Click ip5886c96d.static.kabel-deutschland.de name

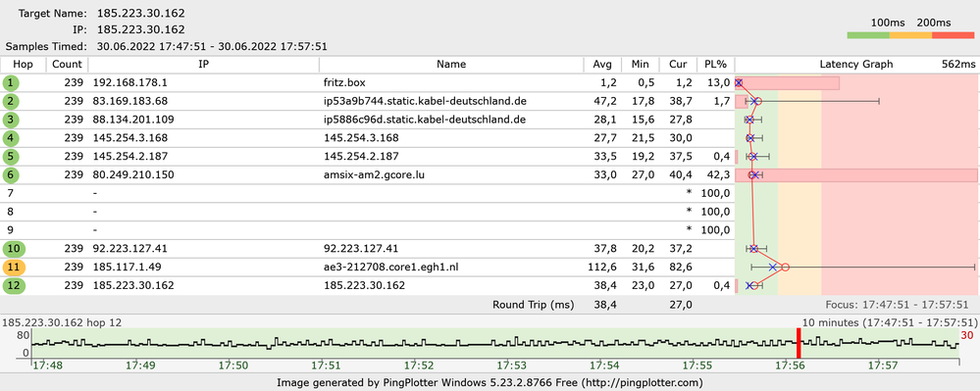(425, 120)
